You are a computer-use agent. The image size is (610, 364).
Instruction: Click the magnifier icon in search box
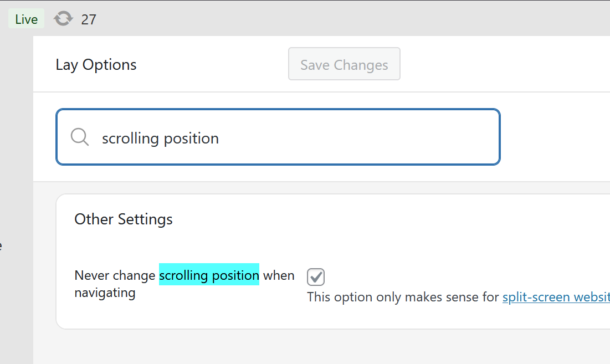coord(80,137)
